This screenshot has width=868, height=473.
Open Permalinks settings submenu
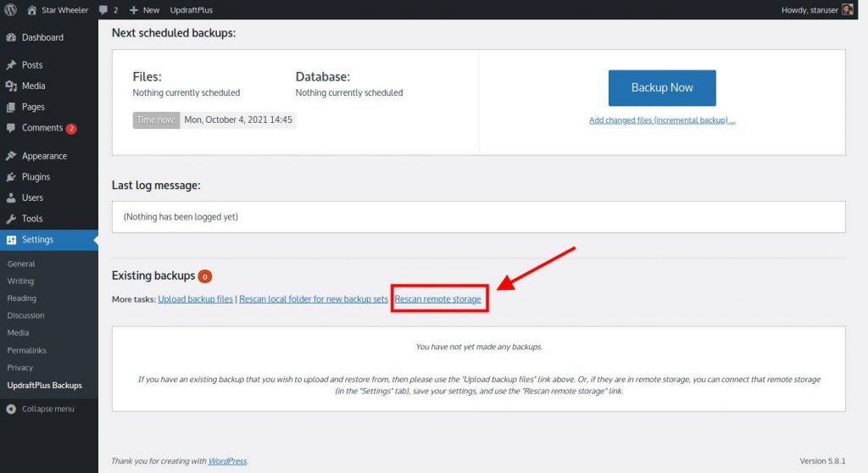click(x=26, y=350)
